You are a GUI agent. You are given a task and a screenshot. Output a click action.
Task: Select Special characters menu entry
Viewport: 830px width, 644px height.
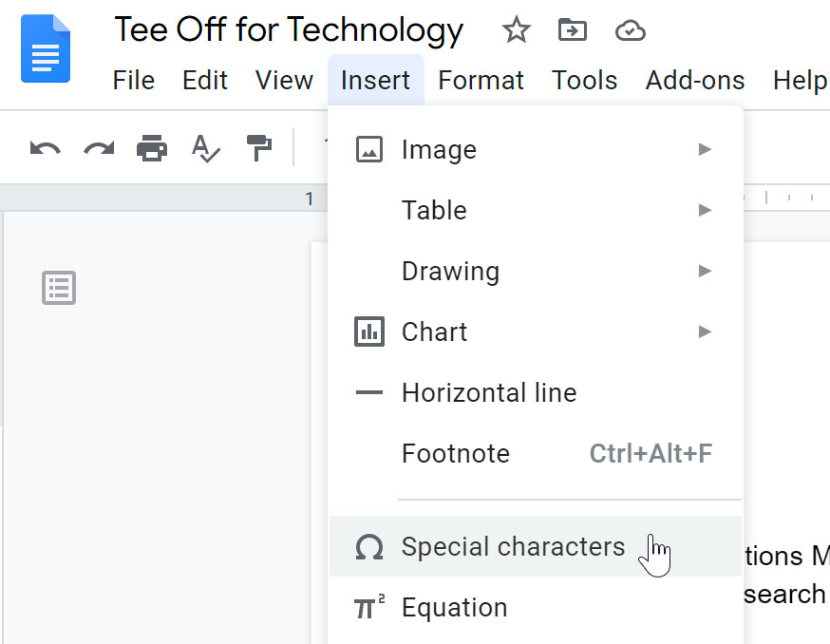pos(536,546)
